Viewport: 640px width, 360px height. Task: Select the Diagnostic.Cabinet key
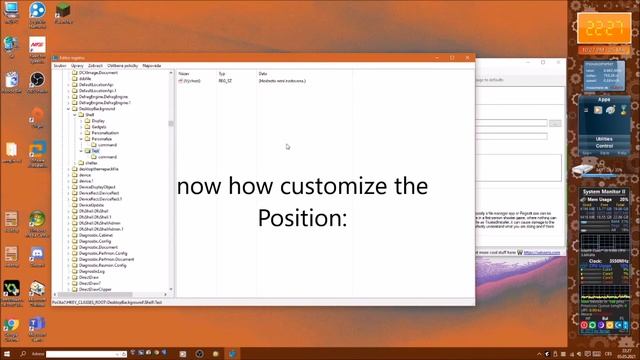pos(96,236)
